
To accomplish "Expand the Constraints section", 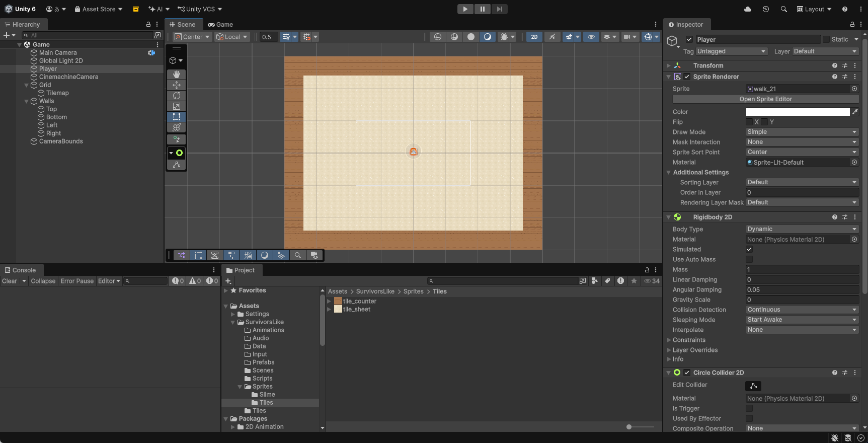I will pyautogui.click(x=669, y=340).
